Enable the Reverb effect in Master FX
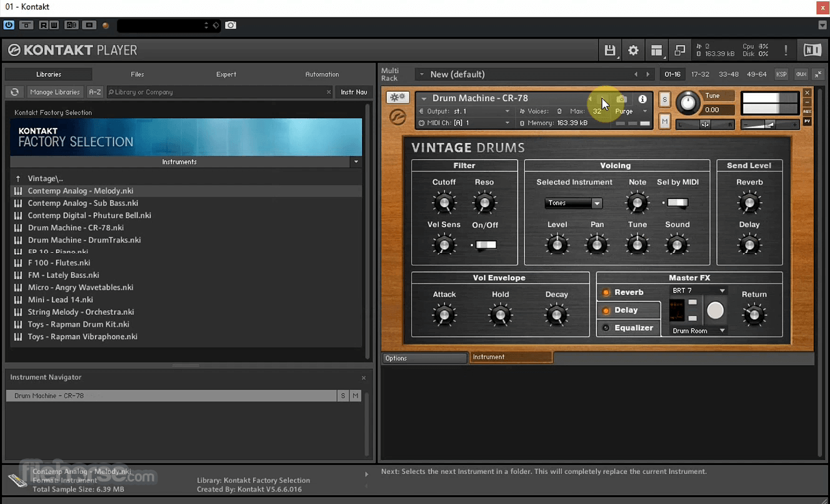830x504 pixels. click(x=606, y=292)
